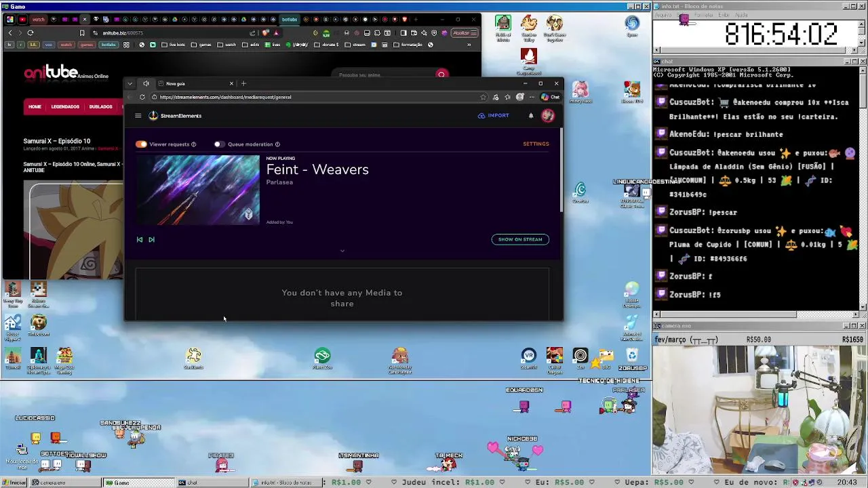Reload the Anitube page in Brave
The image size is (868, 488).
coord(30,33)
